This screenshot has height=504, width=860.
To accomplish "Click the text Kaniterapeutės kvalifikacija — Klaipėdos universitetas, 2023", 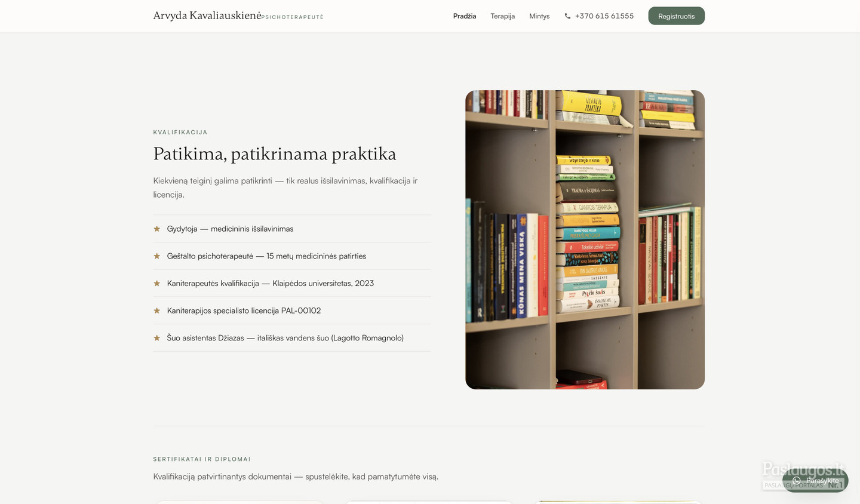I will pyautogui.click(x=271, y=284).
